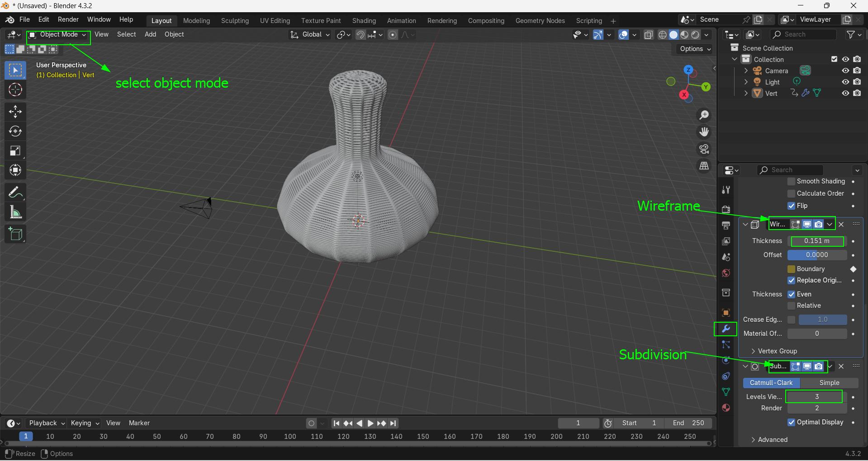868x461 pixels.
Task: Click the zoom viewport magnifier icon
Action: coord(704,115)
